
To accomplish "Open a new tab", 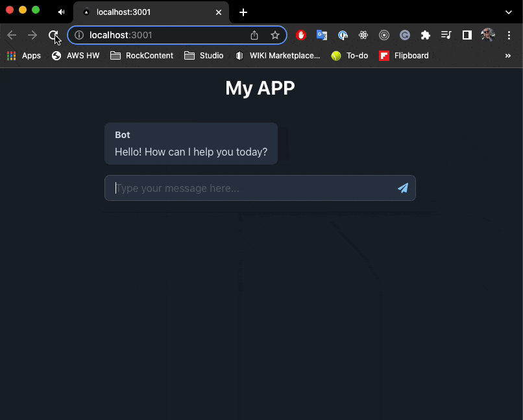I will 243,12.
